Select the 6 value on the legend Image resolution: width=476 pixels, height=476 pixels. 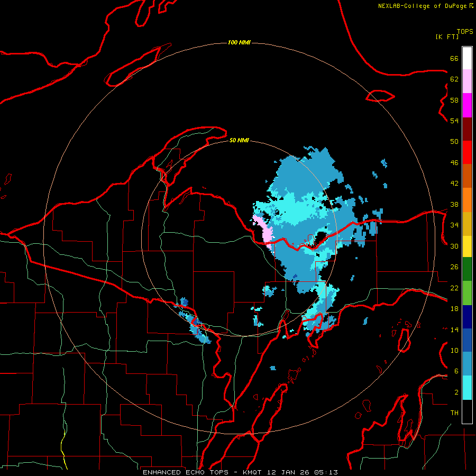(456, 371)
